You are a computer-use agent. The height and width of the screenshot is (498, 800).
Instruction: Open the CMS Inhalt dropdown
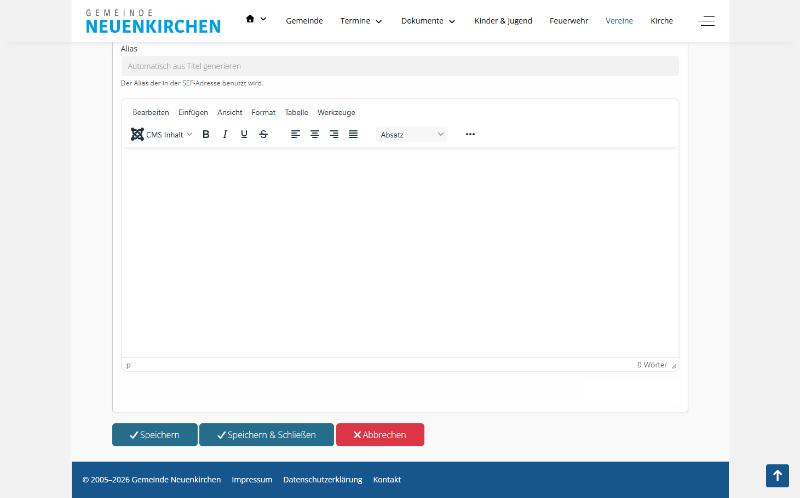(162, 134)
